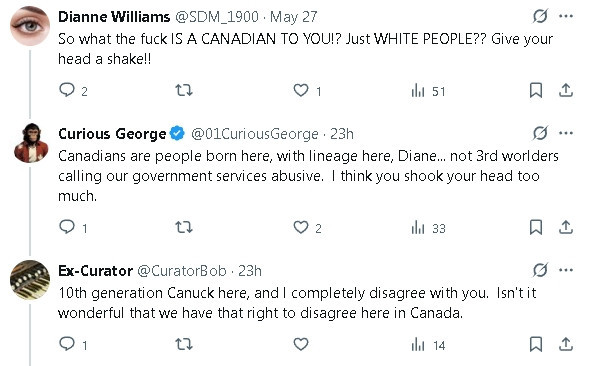Bookmark Curious George's tweet
589x366 pixels.
pyautogui.click(x=536, y=227)
